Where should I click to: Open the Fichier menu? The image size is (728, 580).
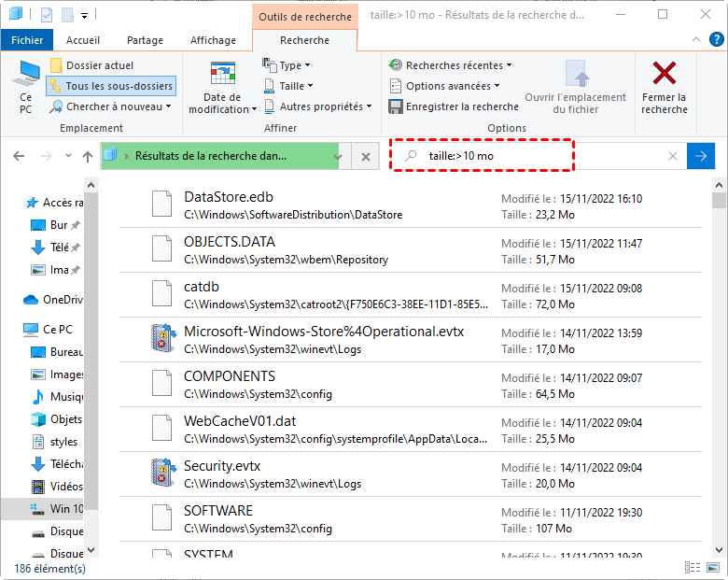pyautogui.click(x=27, y=40)
